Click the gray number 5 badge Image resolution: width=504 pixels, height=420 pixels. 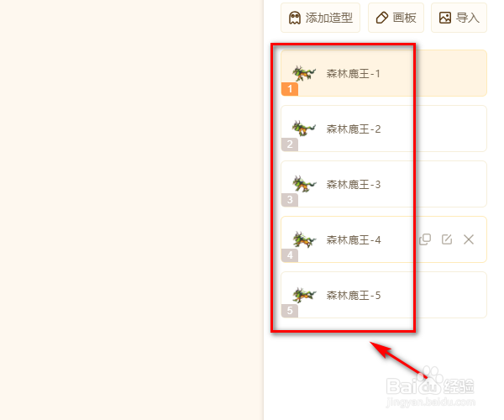click(290, 311)
